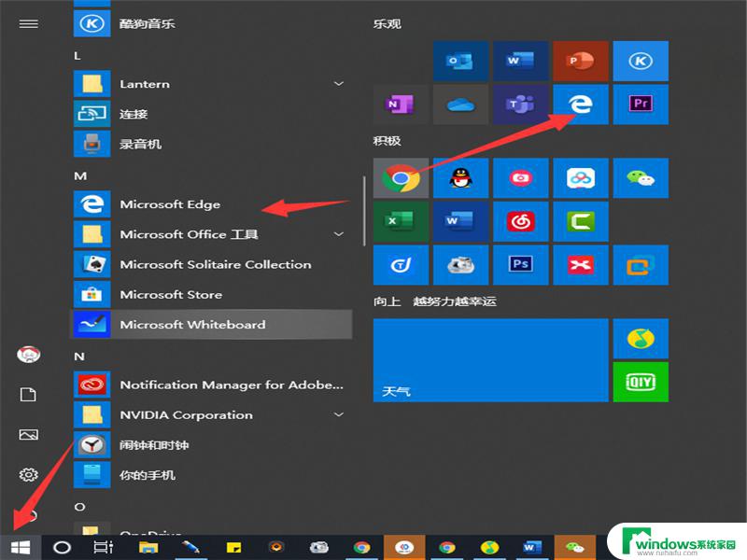
Task: Launch the Microsoft Teams tile
Action: coord(520,105)
